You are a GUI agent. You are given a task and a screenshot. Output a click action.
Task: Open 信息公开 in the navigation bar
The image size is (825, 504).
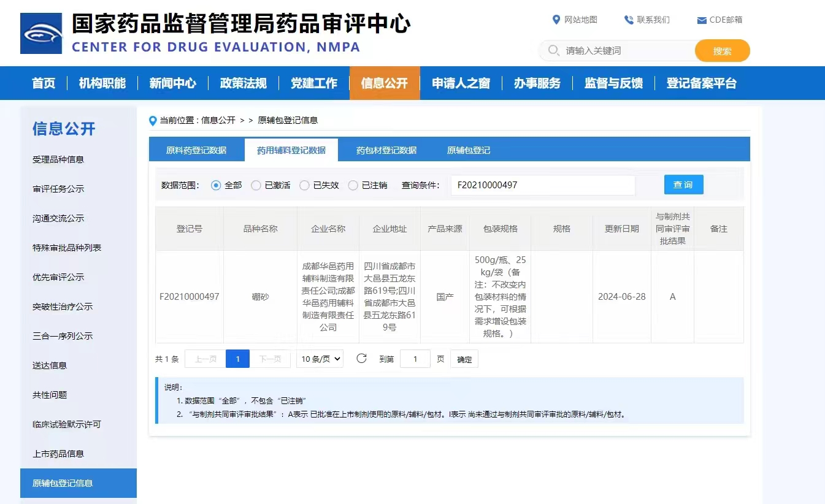(x=385, y=83)
